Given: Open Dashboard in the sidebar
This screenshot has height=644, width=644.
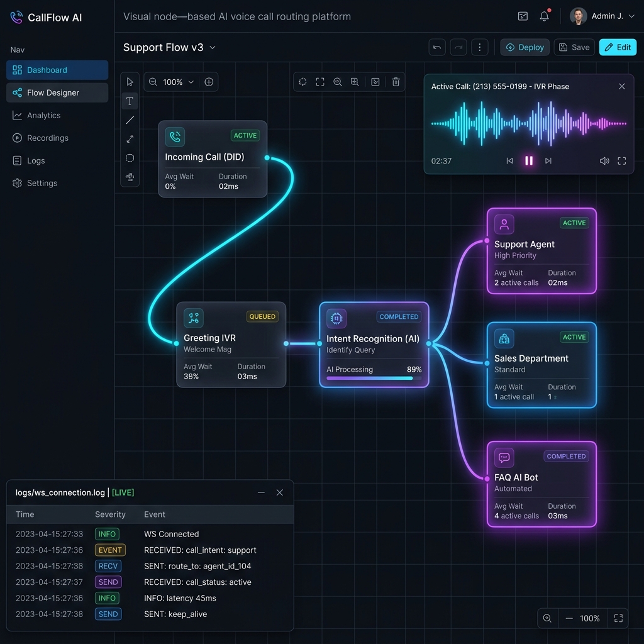Looking at the screenshot, I should click(57, 70).
